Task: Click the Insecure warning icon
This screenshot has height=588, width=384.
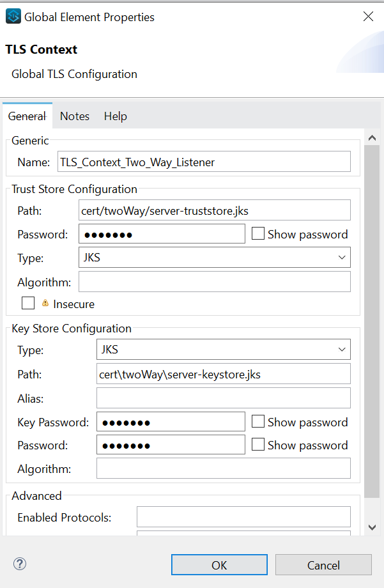Action: pos(45,304)
